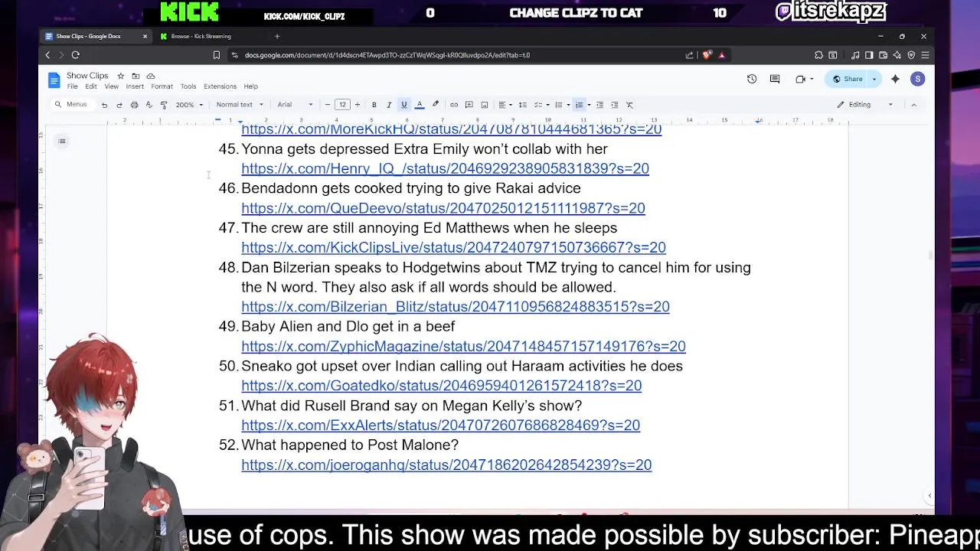Toggle the numbered list format

pyautogui.click(x=579, y=105)
